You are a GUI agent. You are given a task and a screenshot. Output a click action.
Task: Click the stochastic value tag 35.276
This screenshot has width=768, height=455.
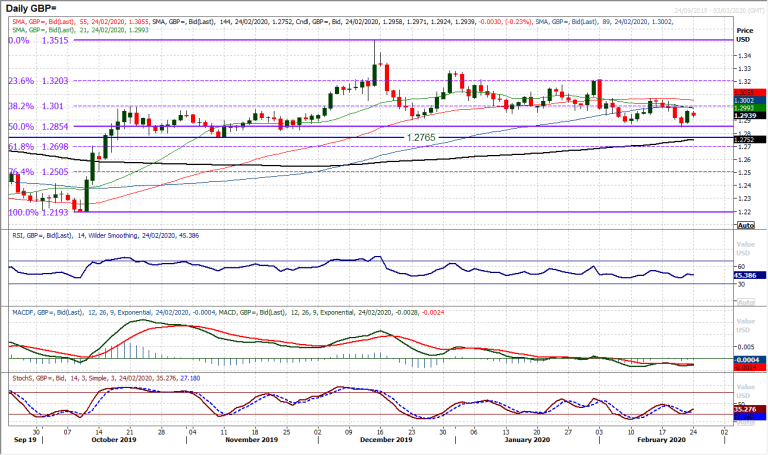[x=750, y=409]
